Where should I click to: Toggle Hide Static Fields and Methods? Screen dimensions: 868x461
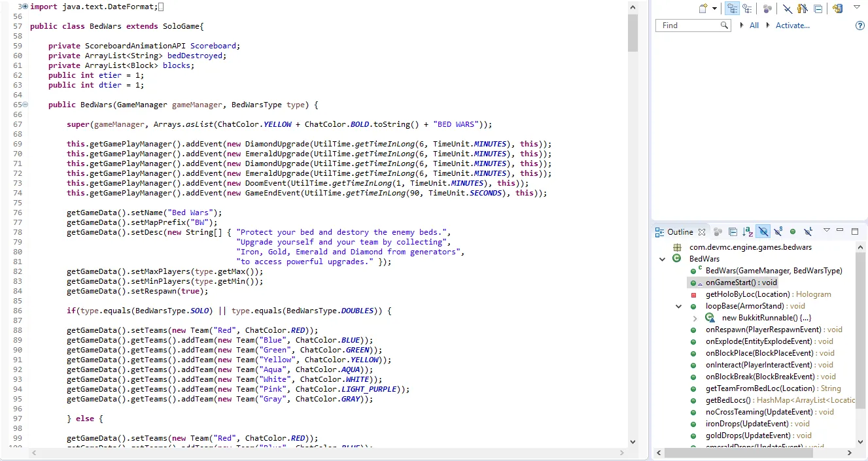click(x=778, y=231)
